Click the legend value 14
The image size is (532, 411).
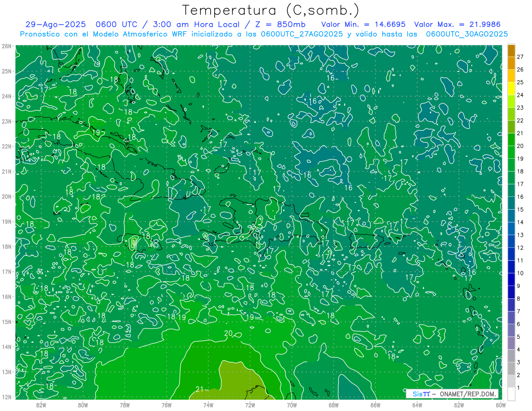tap(520, 222)
